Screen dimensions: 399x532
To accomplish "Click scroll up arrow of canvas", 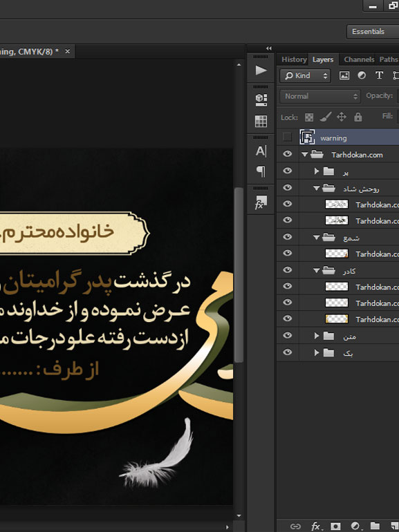I will (239, 64).
